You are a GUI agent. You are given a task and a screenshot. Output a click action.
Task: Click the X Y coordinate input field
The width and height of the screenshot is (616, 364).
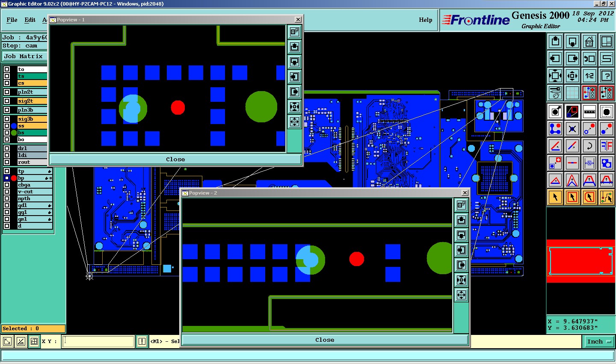click(98, 341)
